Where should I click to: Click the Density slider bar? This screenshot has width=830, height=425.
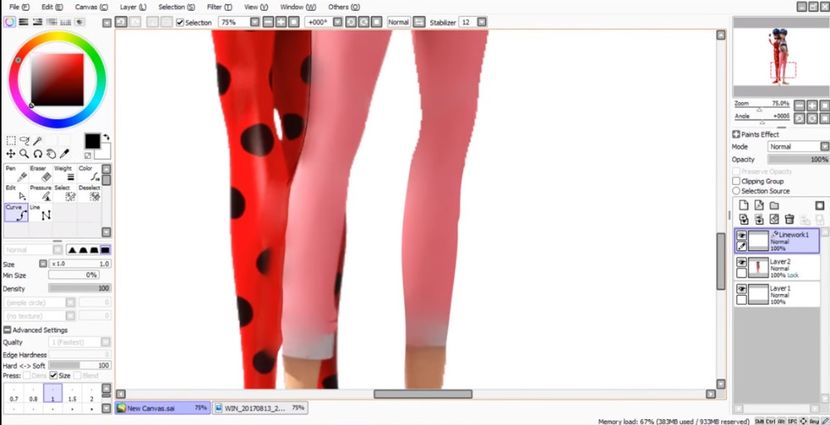[79, 288]
